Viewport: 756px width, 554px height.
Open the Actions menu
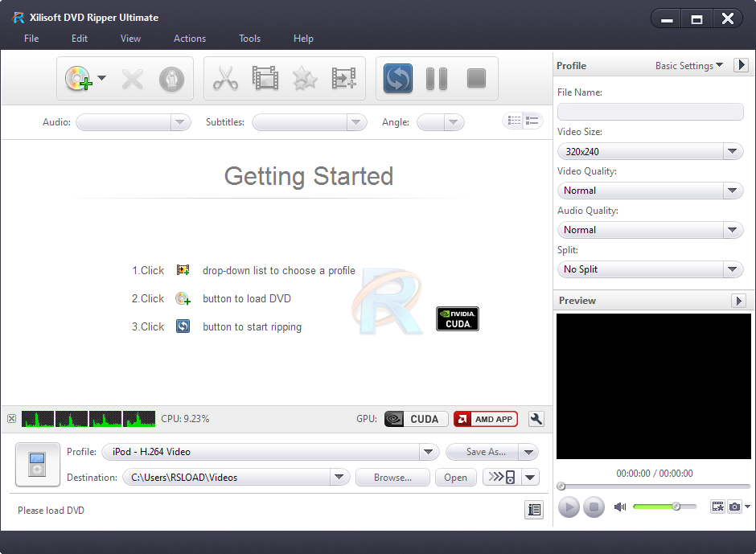190,39
